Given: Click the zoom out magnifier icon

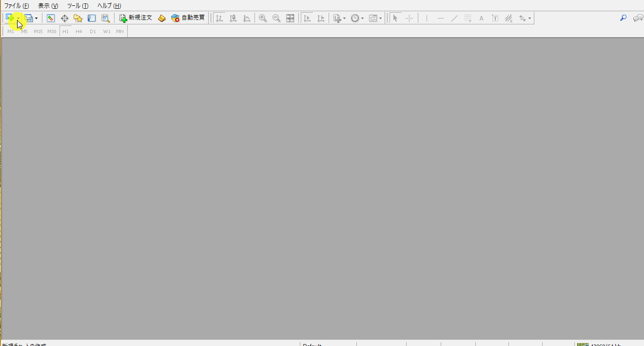Looking at the screenshot, I should coord(276,18).
